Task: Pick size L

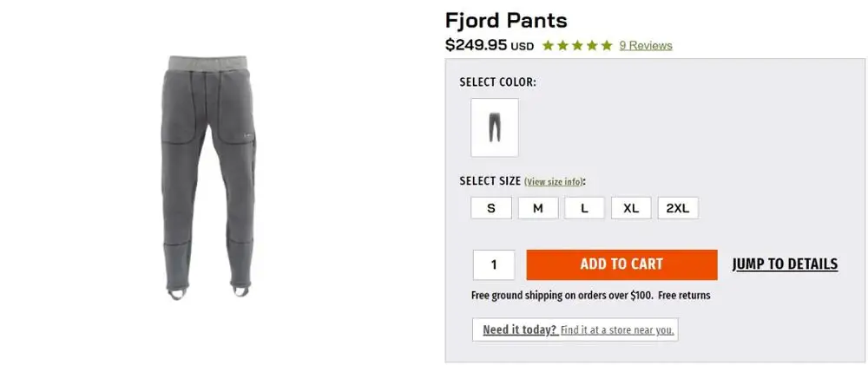Action: coord(585,208)
